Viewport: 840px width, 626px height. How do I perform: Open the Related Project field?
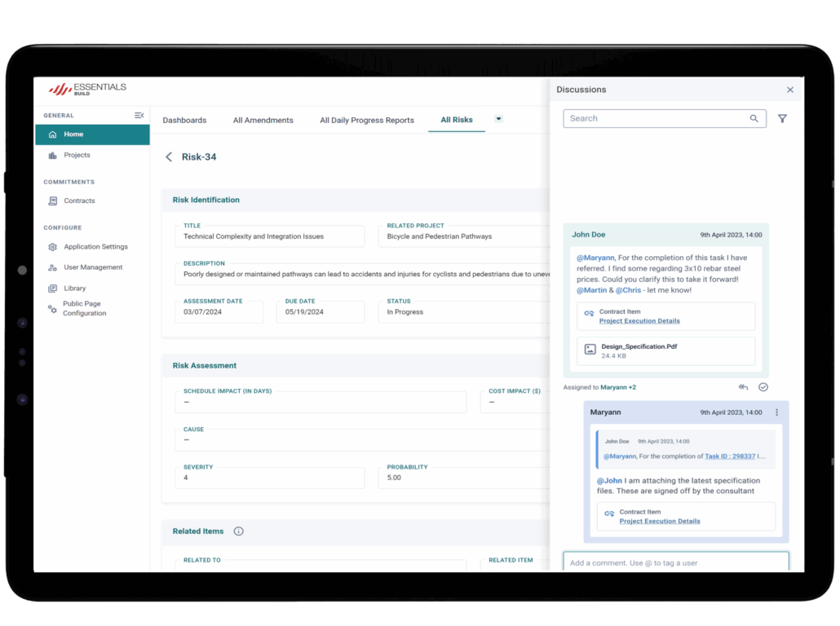463,236
